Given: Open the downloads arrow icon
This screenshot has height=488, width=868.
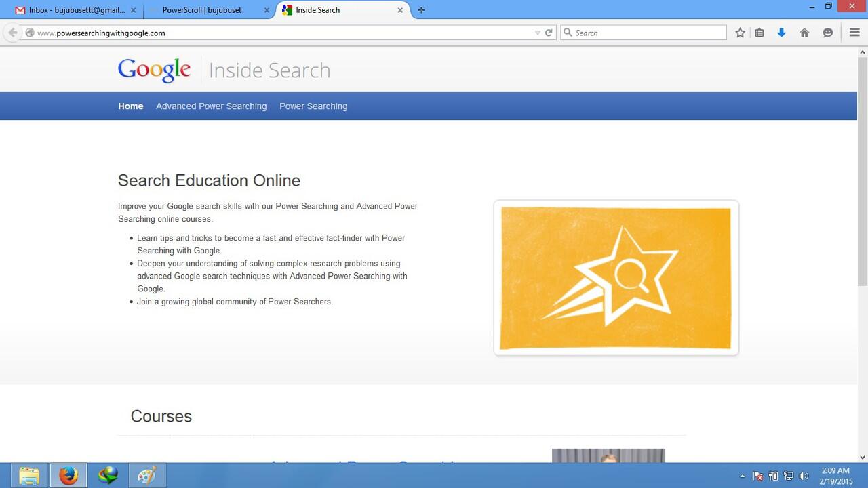Looking at the screenshot, I should click(x=781, y=33).
